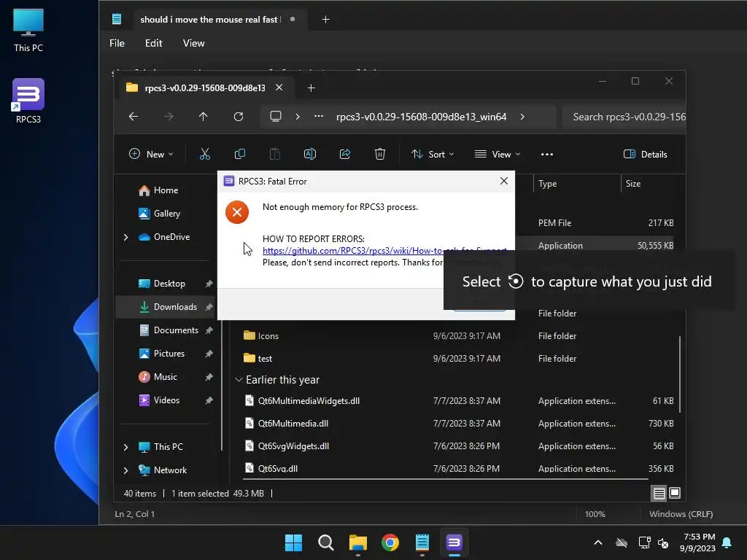Viewport: 747px width, 560px height.
Task: Click the Cut scissors icon in Explorer toolbar
Action: 205,154
